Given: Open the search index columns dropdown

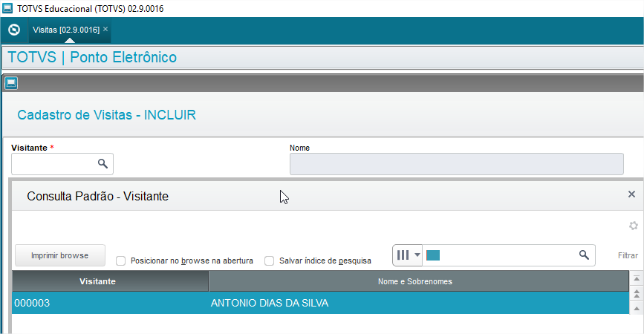Looking at the screenshot, I should 408,255.
